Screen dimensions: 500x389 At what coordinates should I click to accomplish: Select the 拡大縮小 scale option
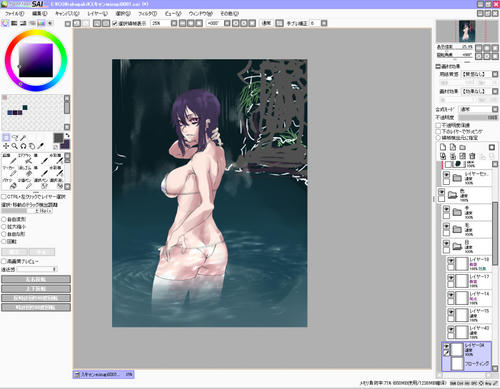coord(4,226)
